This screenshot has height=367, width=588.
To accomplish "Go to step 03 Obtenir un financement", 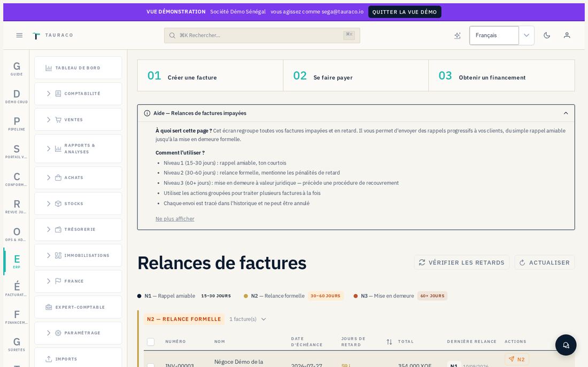I will click(502, 75).
